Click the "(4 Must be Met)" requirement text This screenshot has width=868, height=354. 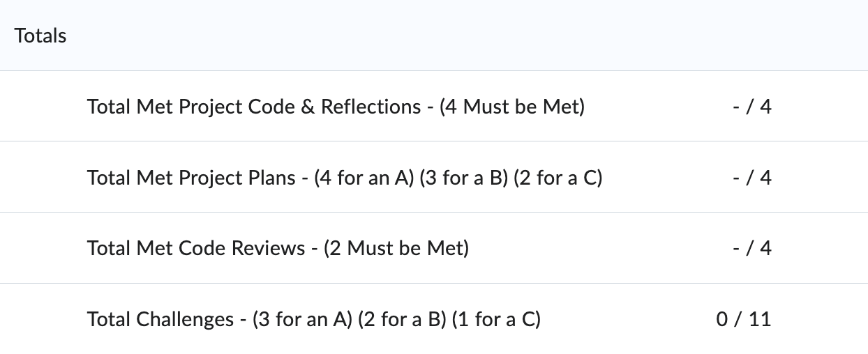click(x=512, y=107)
